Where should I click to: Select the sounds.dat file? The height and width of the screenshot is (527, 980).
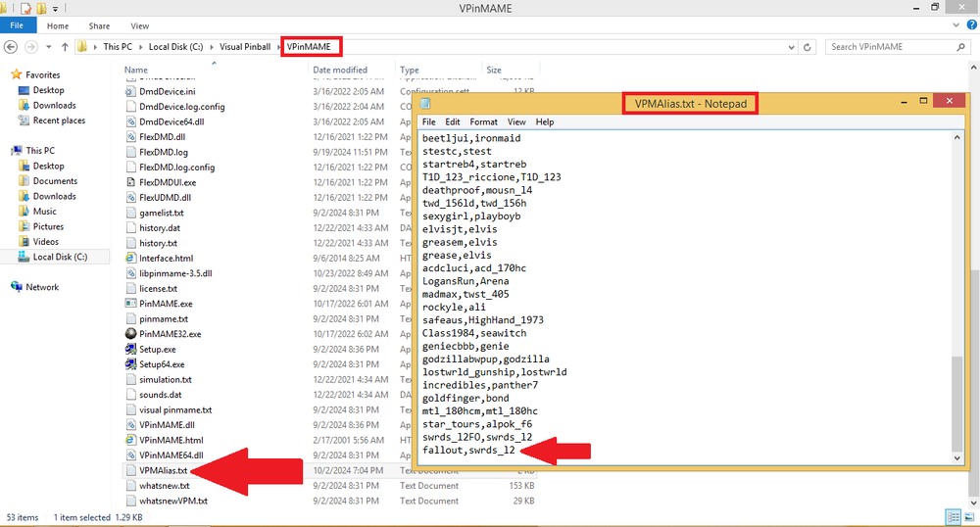click(160, 395)
